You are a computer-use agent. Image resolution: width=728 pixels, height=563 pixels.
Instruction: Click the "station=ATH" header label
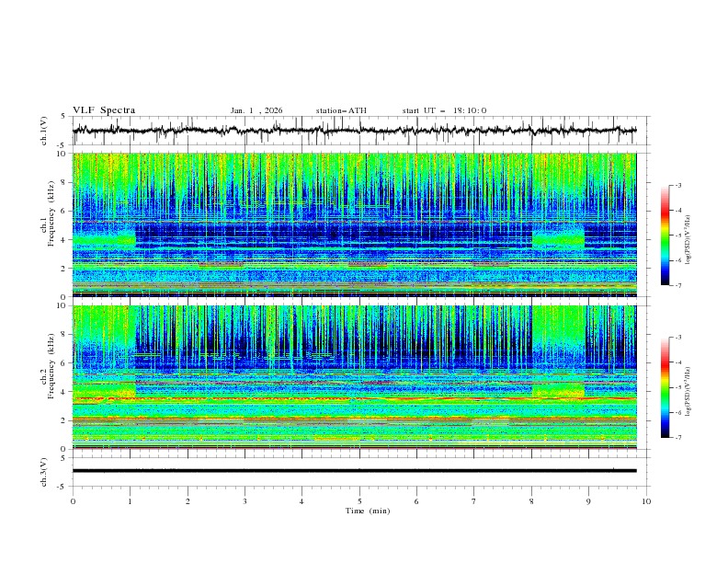[341, 110]
